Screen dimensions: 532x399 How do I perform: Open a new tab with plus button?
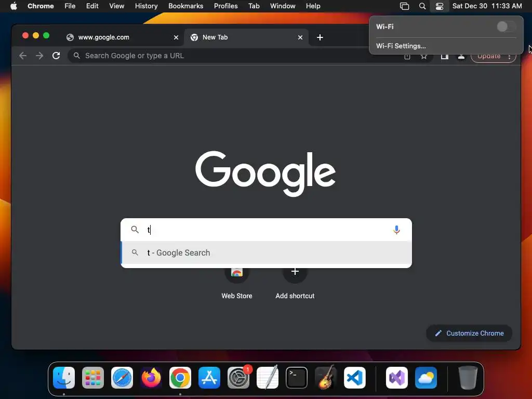[x=320, y=37]
